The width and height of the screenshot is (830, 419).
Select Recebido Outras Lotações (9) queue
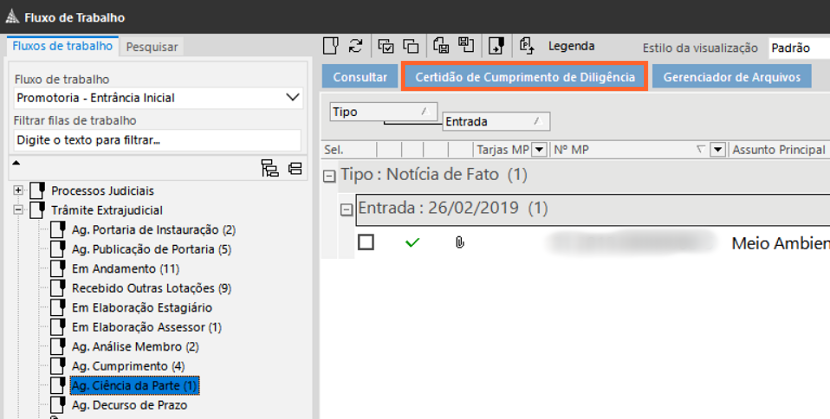tap(151, 288)
